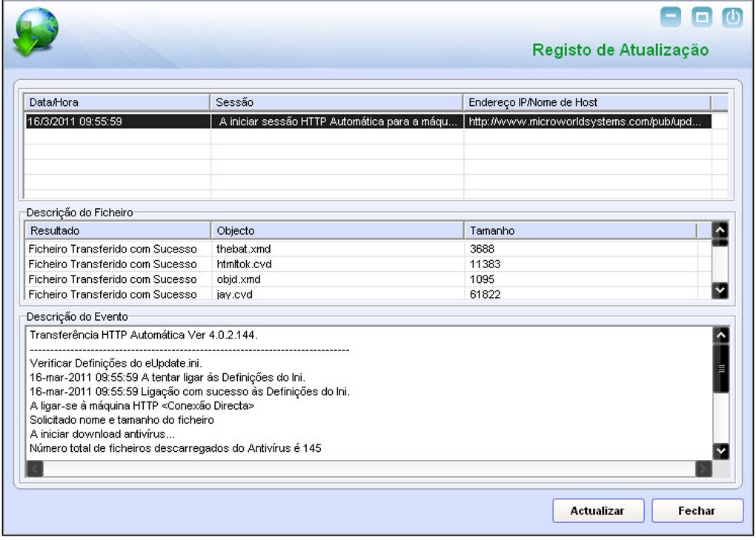Click the size value 11383
Image resolution: width=756 pixels, height=540 pixels.
[485, 264]
